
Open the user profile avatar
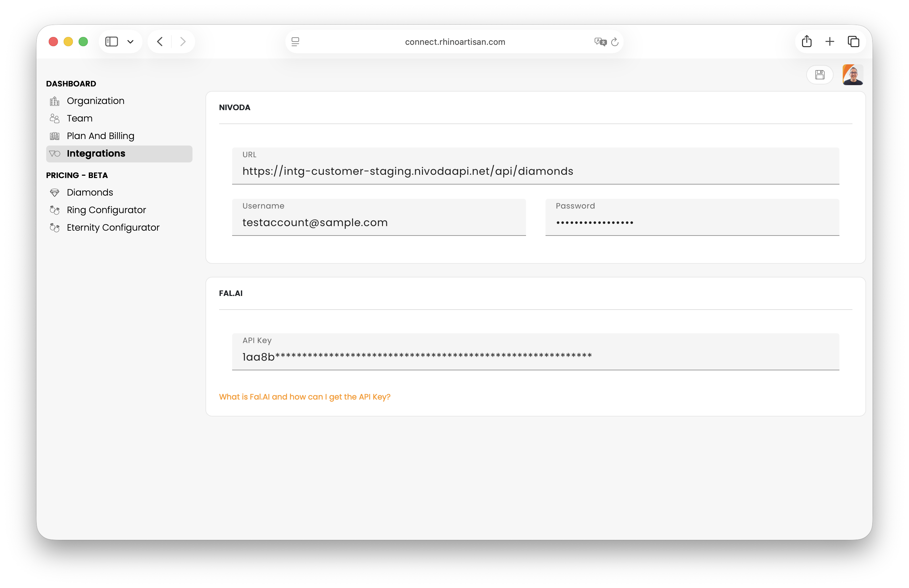pyautogui.click(x=852, y=75)
